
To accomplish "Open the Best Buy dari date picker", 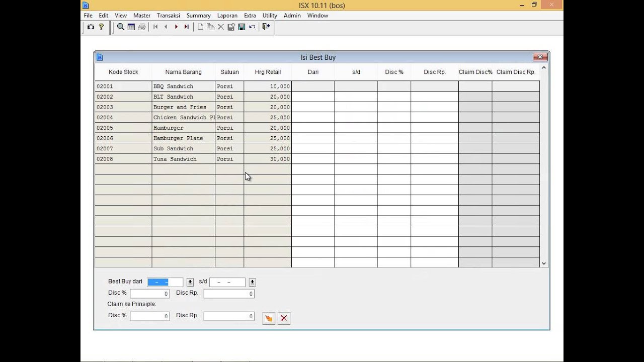I will pyautogui.click(x=190, y=282).
